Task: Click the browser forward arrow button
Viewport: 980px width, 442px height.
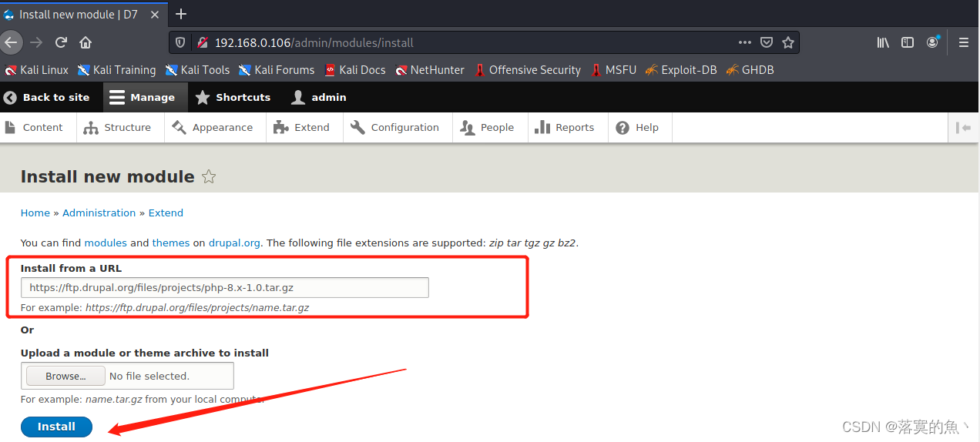Action: coord(36,42)
